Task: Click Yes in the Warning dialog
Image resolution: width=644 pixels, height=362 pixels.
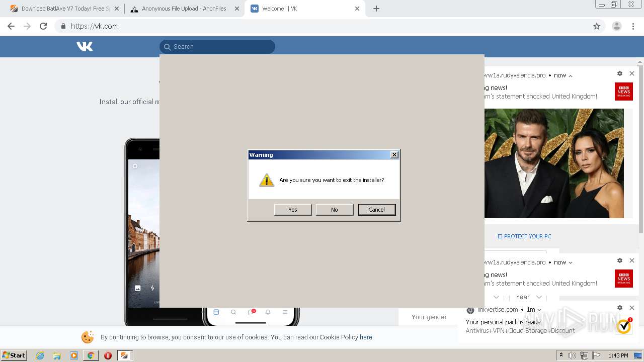Action: [x=293, y=210]
